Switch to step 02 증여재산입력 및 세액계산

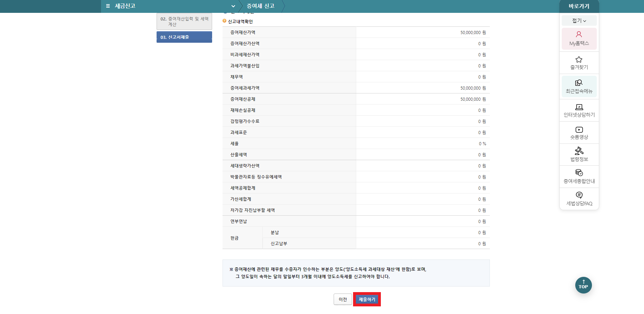click(x=184, y=22)
